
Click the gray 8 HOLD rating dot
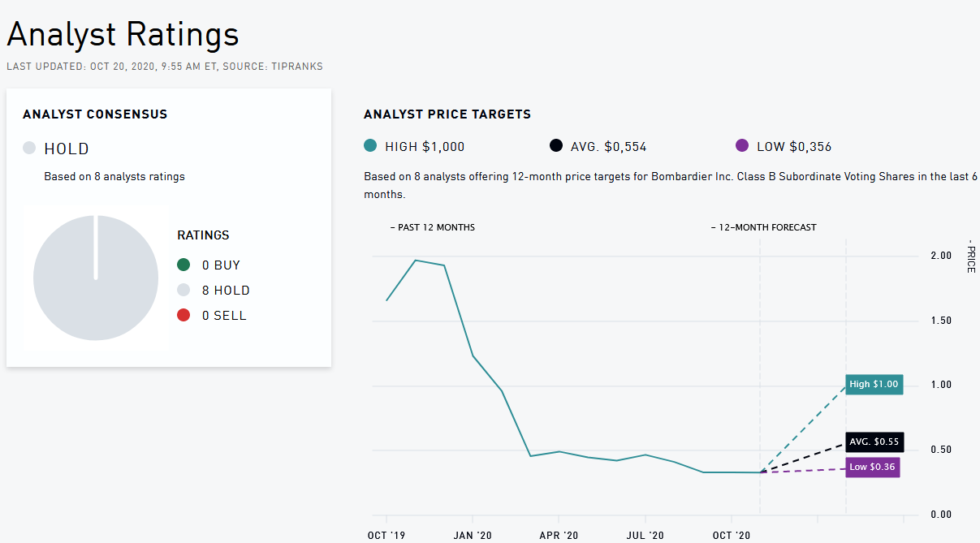183,290
